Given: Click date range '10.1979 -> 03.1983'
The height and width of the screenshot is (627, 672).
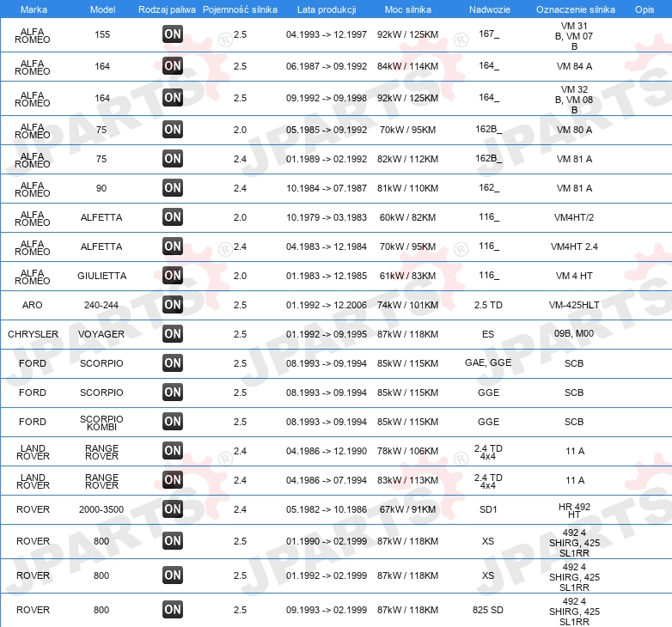Looking at the screenshot, I should [327, 217].
